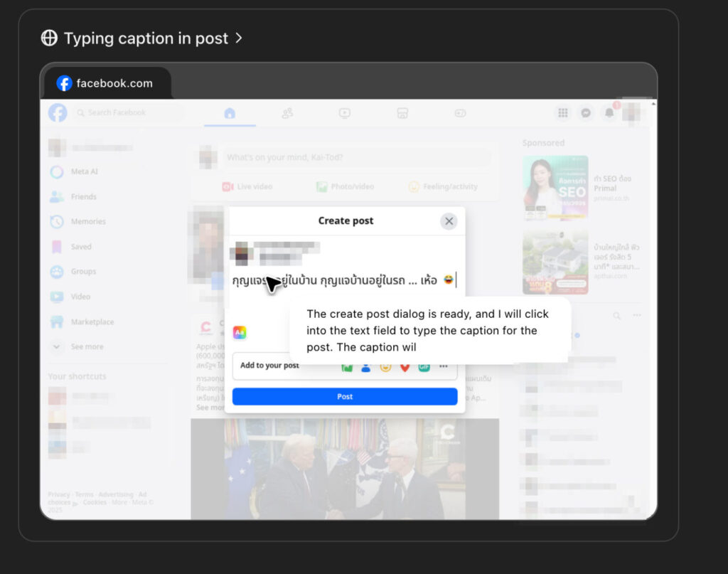728x574 pixels.
Task: Tag people using the blue person icon
Action: click(366, 367)
